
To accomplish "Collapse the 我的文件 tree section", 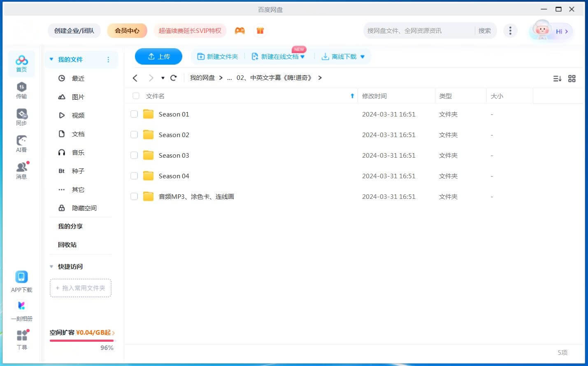I will [x=51, y=59].
